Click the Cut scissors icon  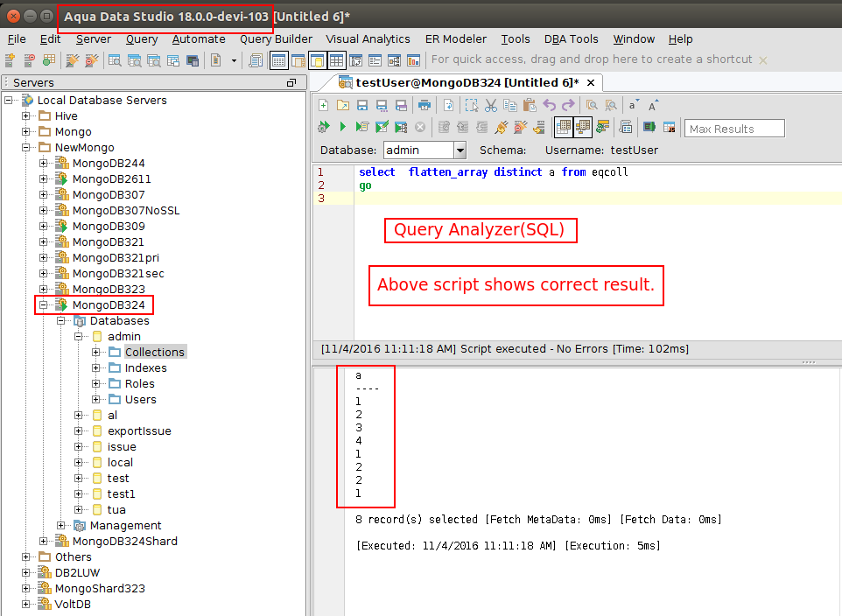(491, 105)
